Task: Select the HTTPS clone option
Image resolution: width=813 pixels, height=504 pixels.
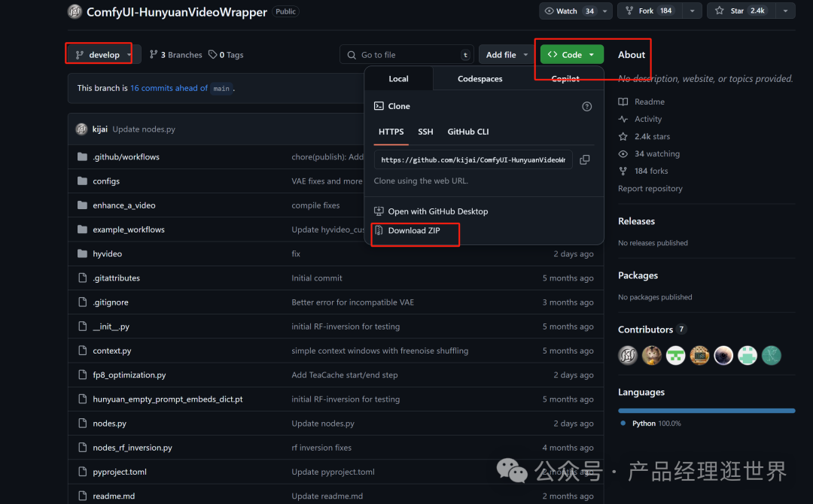Action: pyautogui.click(x=391, y=132)
